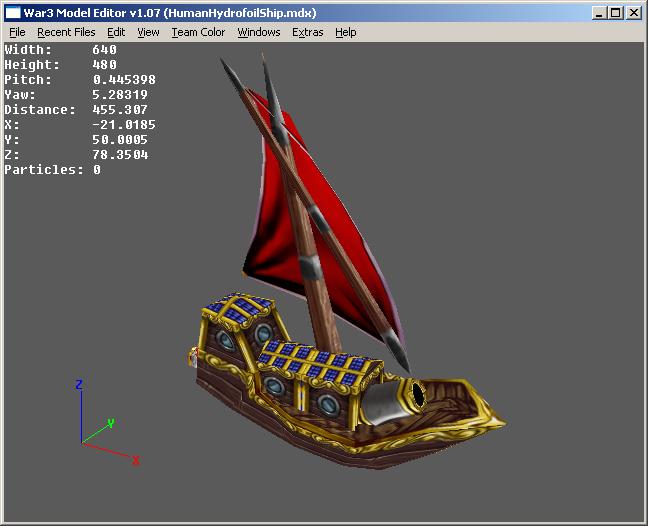Click the X value -21.0185
648x526 pixels.
click(x=124, y=124)
